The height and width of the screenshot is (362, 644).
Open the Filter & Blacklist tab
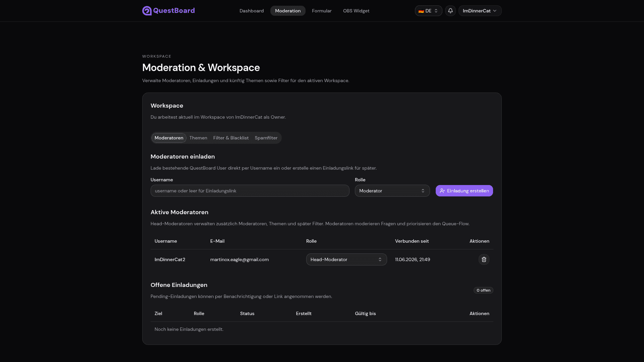click(231, 138)
